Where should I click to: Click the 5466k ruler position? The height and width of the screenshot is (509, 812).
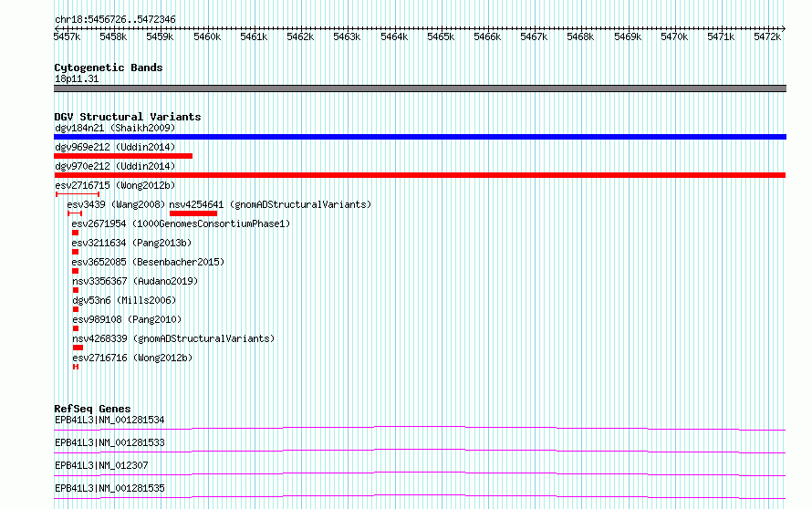pos(487,36)
